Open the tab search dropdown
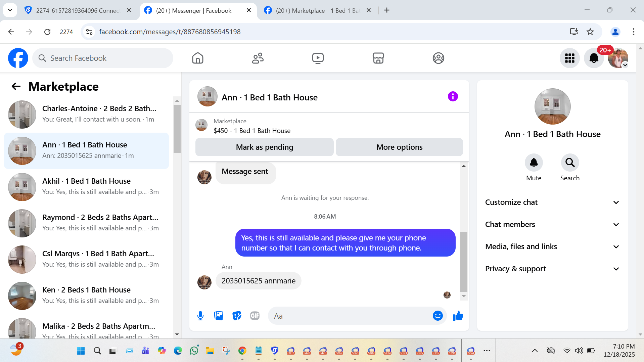The image size is (644, 362). [10, 10]
